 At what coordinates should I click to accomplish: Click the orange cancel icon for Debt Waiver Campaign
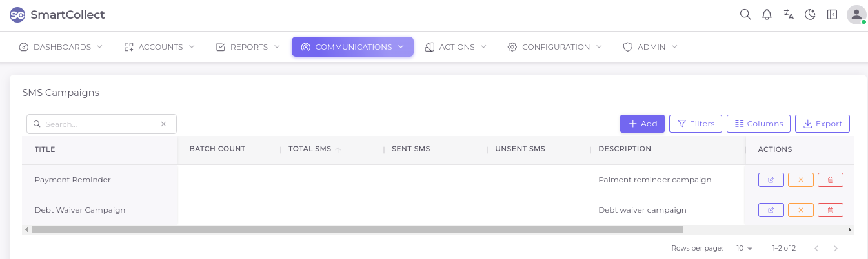(x=801, y=210)
